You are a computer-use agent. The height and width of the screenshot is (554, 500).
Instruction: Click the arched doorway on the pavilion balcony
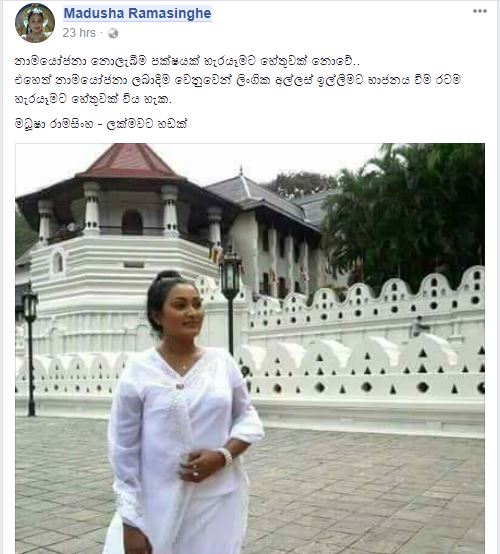click(x=132, y=222)
